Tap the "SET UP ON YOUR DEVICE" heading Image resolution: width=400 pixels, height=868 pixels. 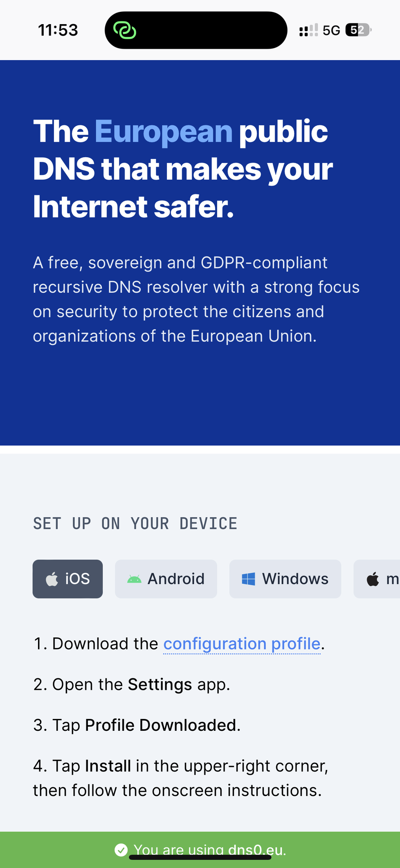click(135, 524)
